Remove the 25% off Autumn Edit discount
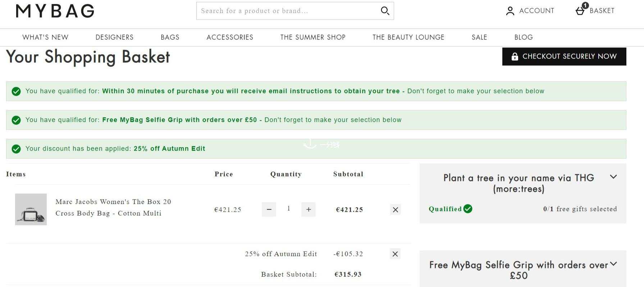Screen dimensions: 644x287 click(395, 254)
